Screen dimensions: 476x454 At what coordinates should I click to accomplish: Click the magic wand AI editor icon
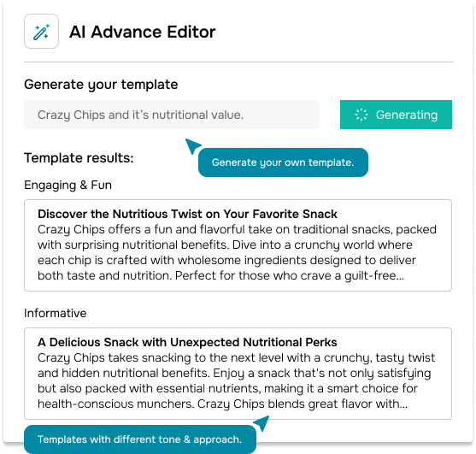coord(41,32)
